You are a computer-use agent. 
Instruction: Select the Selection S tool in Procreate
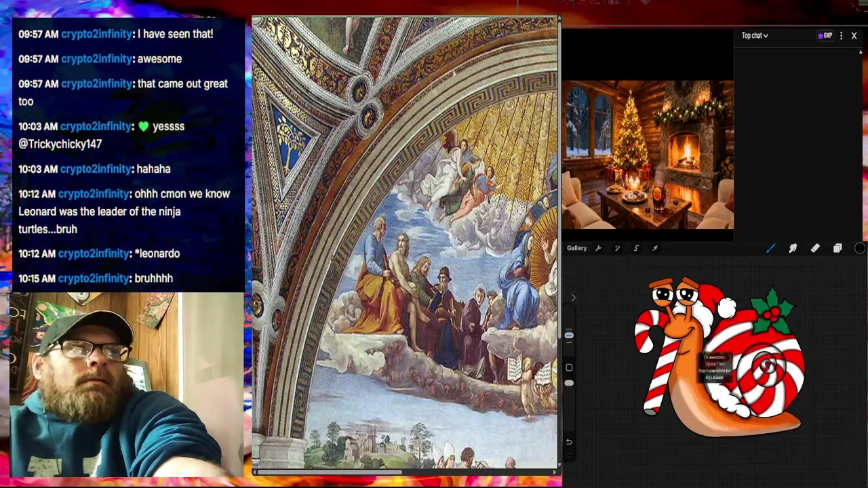tap(636, 248)
